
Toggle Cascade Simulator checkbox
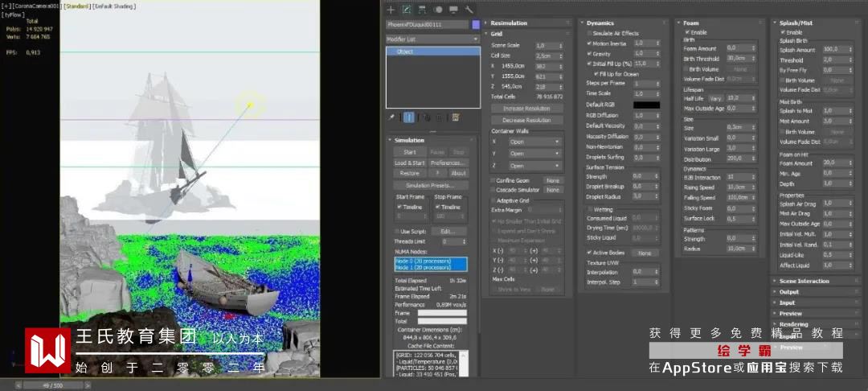point(493,190)
